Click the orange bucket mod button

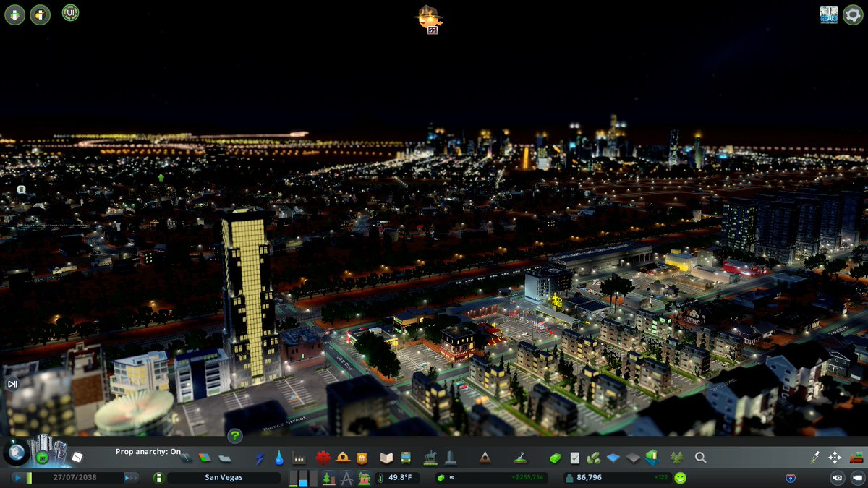pyautogui.click(x=41, y=14)
